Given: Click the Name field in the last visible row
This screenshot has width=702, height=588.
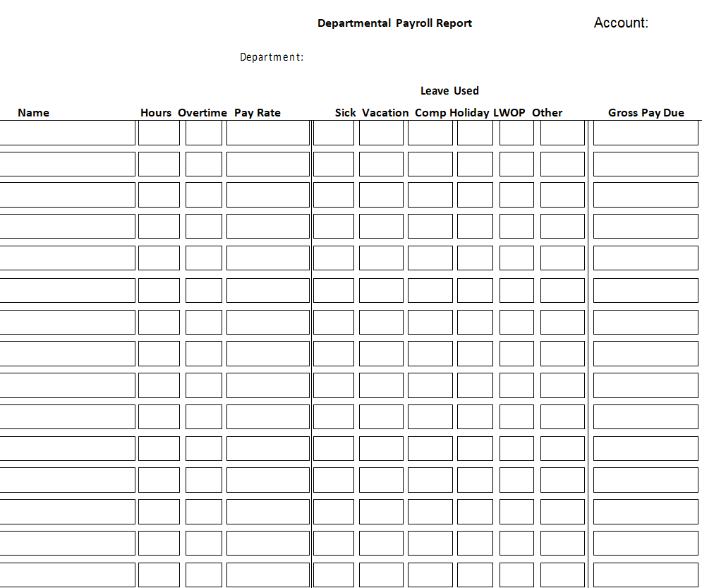Looking at the screenshot, I should coord(67,575).
